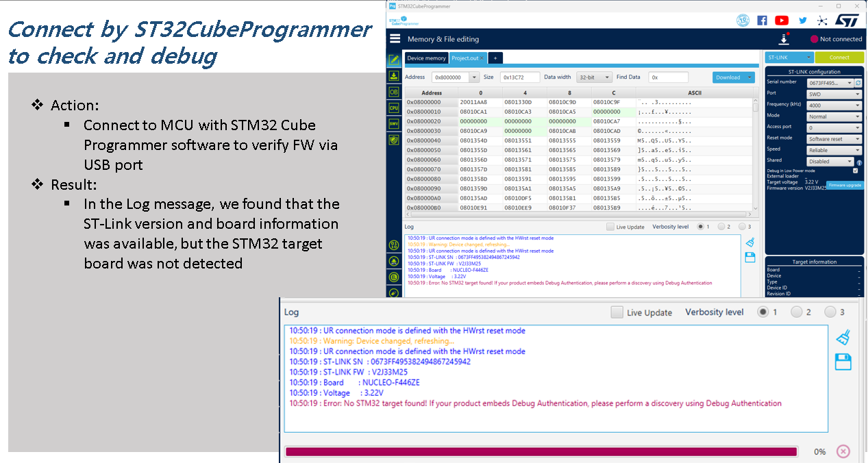Select memory cell 20011AA8 in row 0x08000000
The image size is (868, 463).
click(480, 102)
